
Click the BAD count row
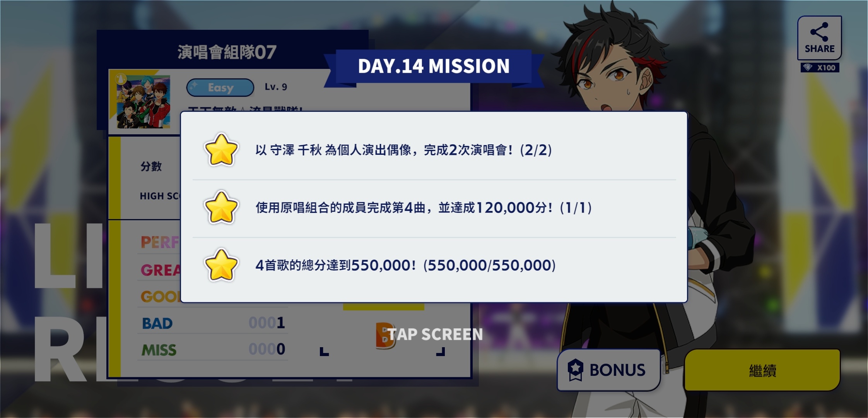[213, 323]
